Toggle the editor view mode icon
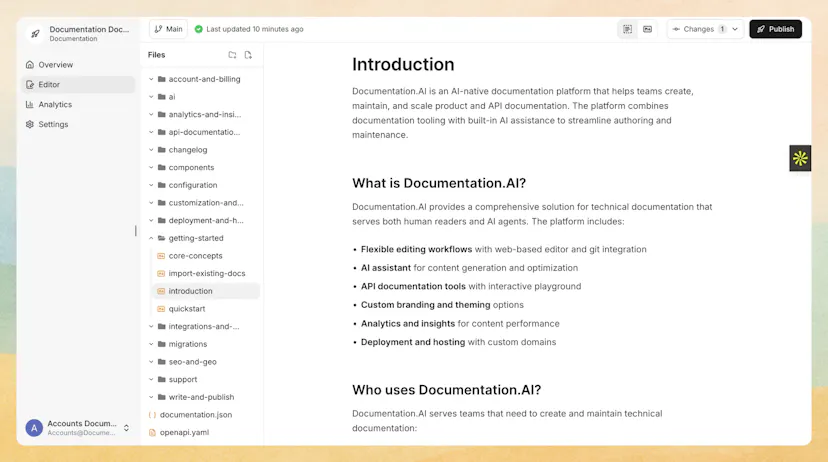 coord(627,29)
